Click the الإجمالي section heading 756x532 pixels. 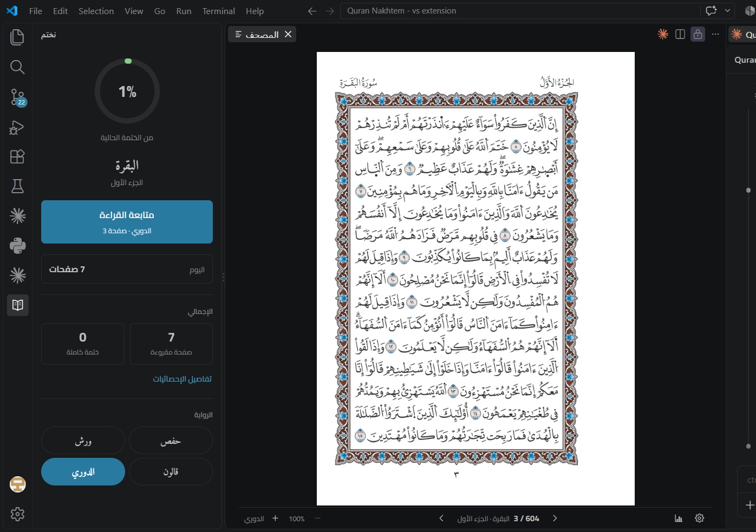click(x=200, y=312)
